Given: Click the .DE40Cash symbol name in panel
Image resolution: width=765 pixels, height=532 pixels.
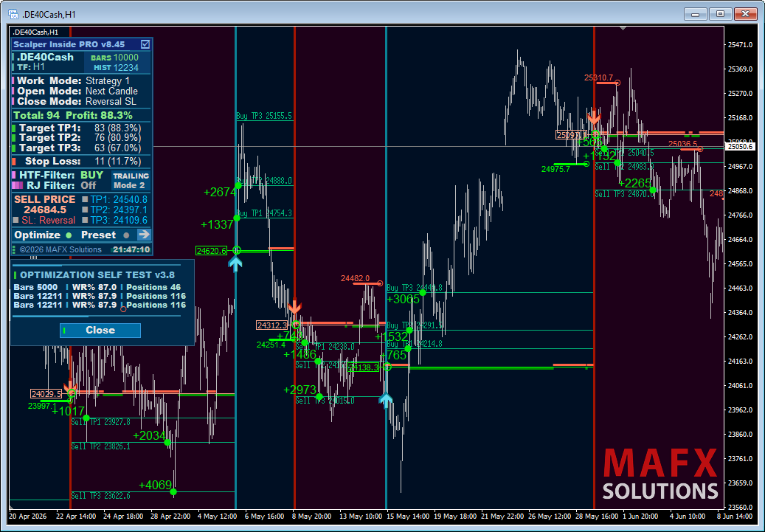Looking at the screenshot, I should coord(45,57).
